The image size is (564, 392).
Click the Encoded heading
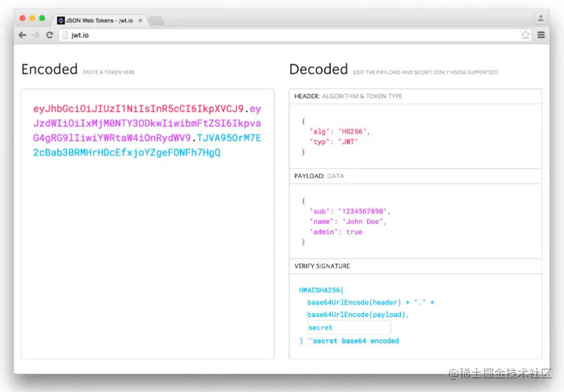tap(49, 69)
